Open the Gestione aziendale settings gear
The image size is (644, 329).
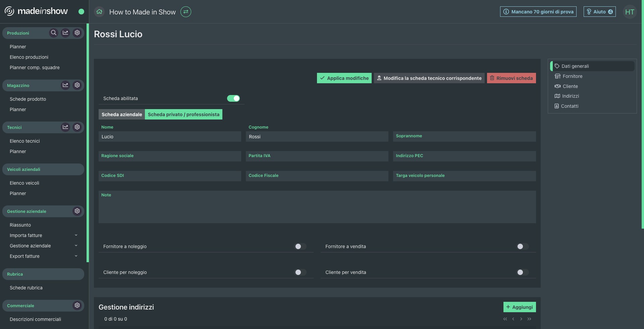[x=77, y=211]
